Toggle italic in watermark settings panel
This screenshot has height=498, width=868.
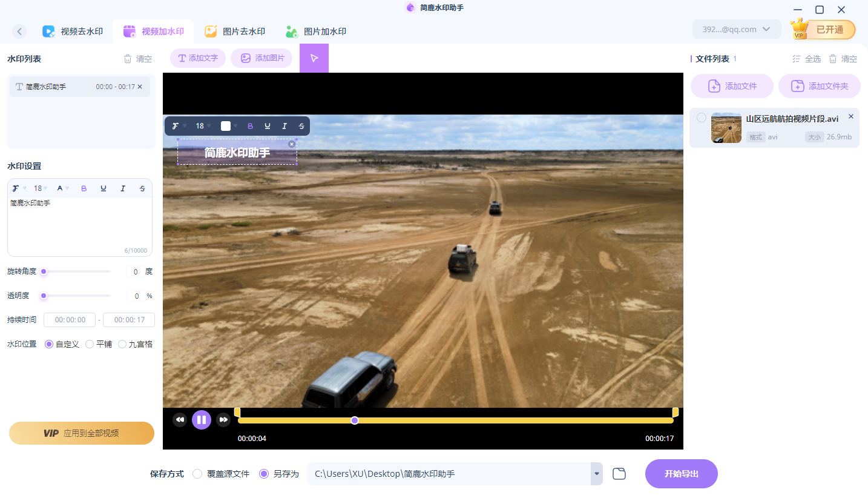123,188
